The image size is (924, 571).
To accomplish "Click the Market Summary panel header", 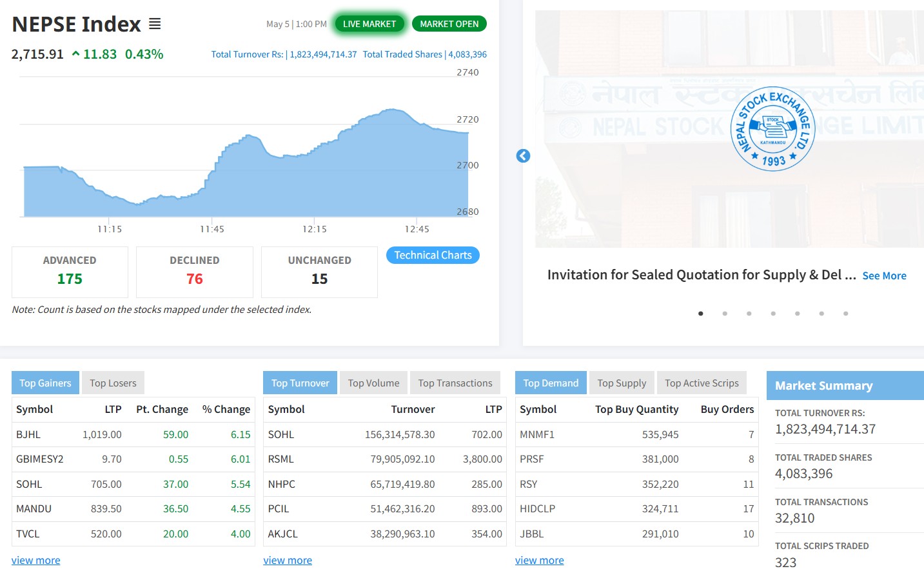I will coord(845,385).
